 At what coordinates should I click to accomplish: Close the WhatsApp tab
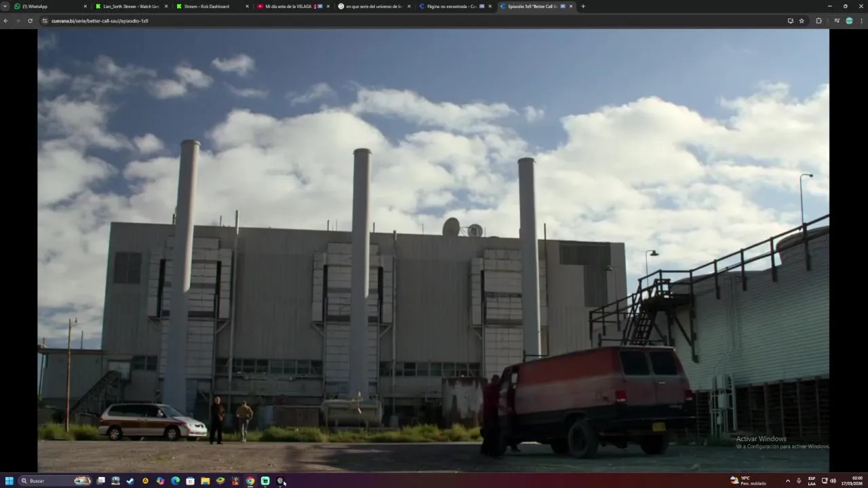click(x=85, y=6)
